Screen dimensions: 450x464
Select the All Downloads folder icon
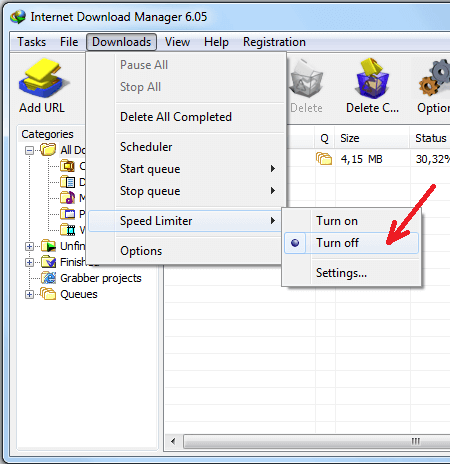point(48,150)
